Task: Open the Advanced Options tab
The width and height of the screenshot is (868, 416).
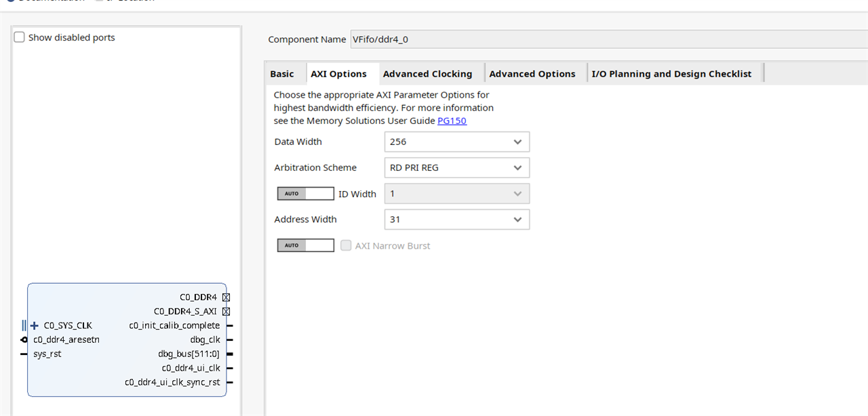Action: coord(532,74)
